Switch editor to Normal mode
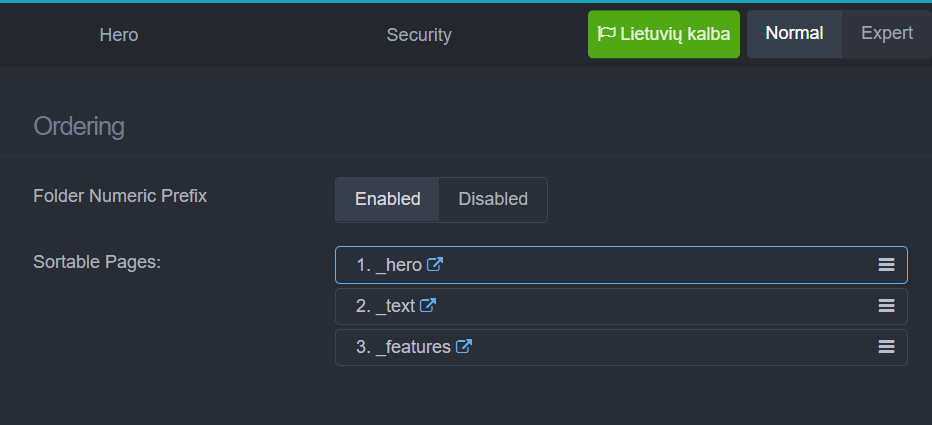The width and height of the screenshot is (932, 425). point(794,34)
